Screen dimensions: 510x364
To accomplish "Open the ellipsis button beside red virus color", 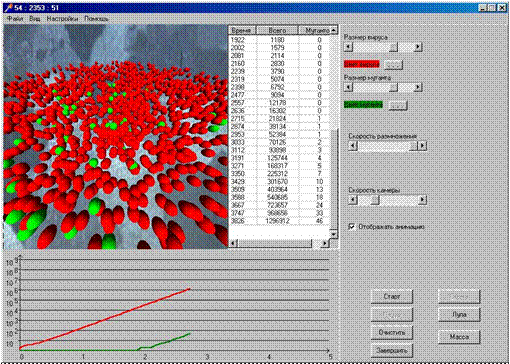I will [x=393, y=64].
